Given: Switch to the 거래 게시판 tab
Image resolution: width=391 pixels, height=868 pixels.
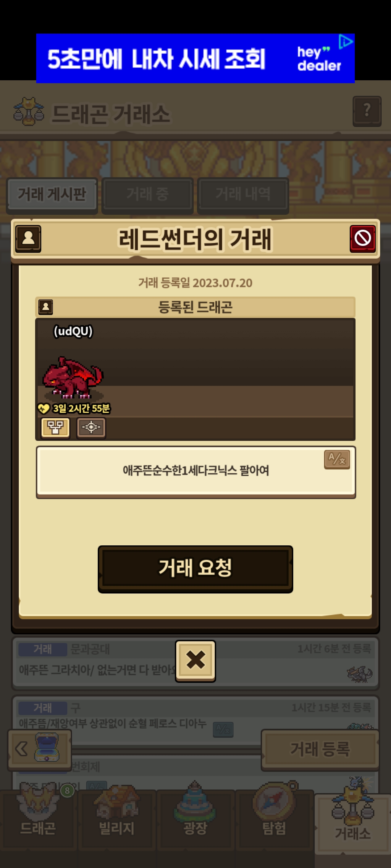Looking at the screenshot, I should coord(52,195).
